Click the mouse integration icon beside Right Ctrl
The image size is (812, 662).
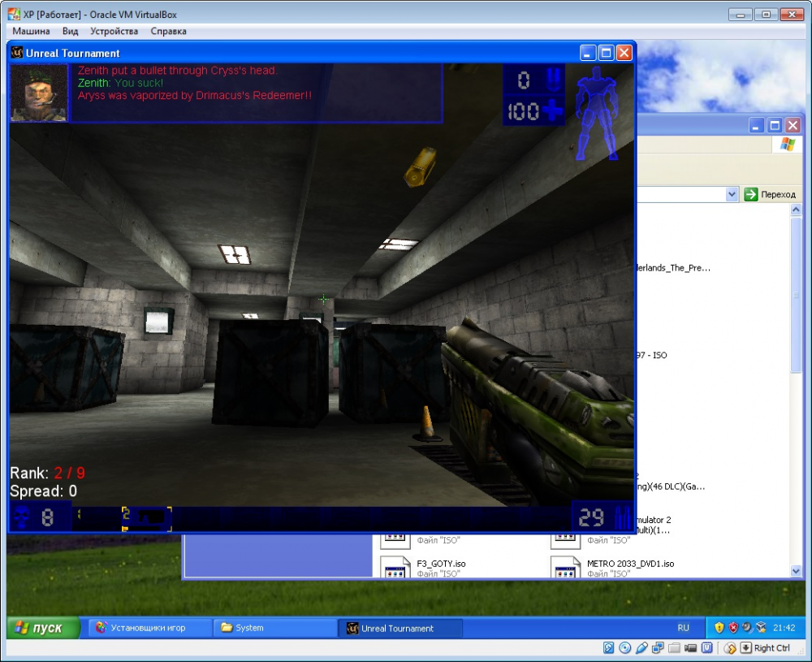pyautogui.click(x=730, y=647)
